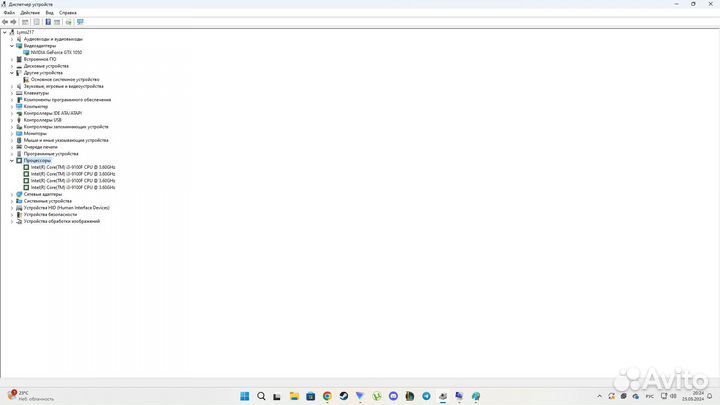The width and height of the screenshot is (720, 405).
Task: Click the Устройства безопасности icon
Action: [x=19, y=214]
